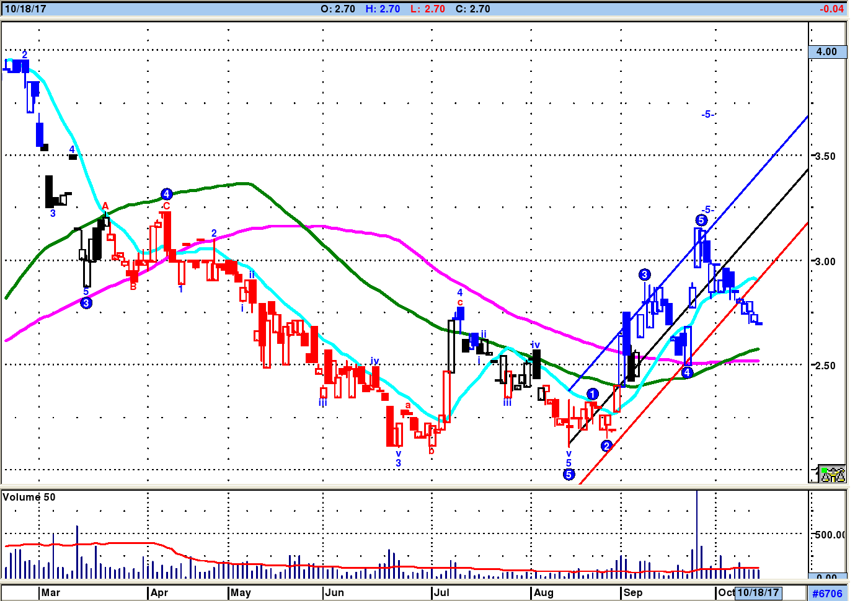Click the 10/18/17 date in header bar

[25, 9]
